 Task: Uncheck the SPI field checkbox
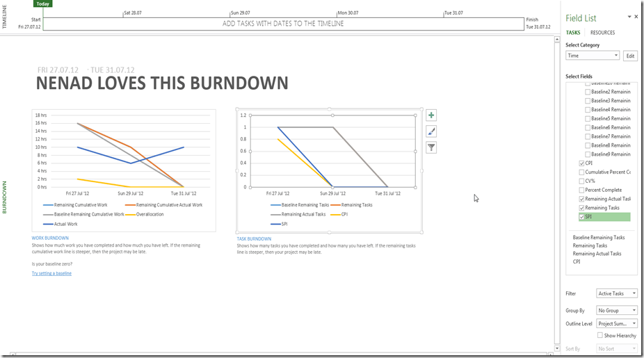pyautogui.click(x=582, y=217)
